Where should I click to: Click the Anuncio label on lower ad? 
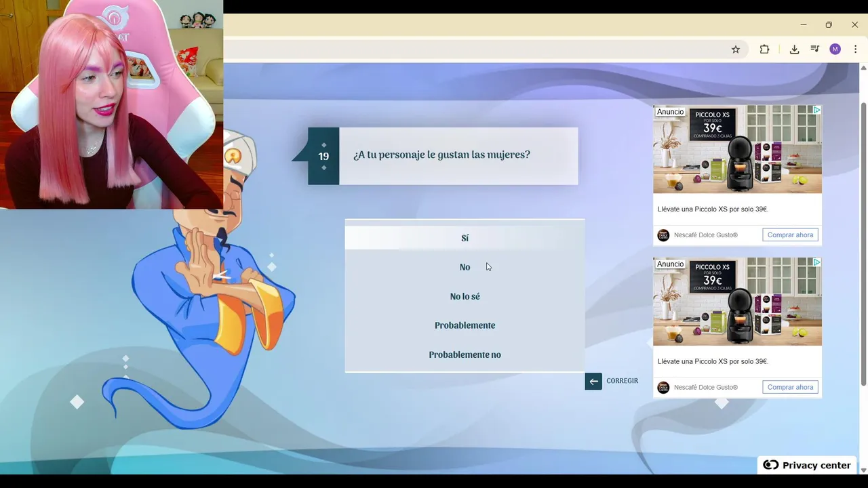click(x=671, y=264)
